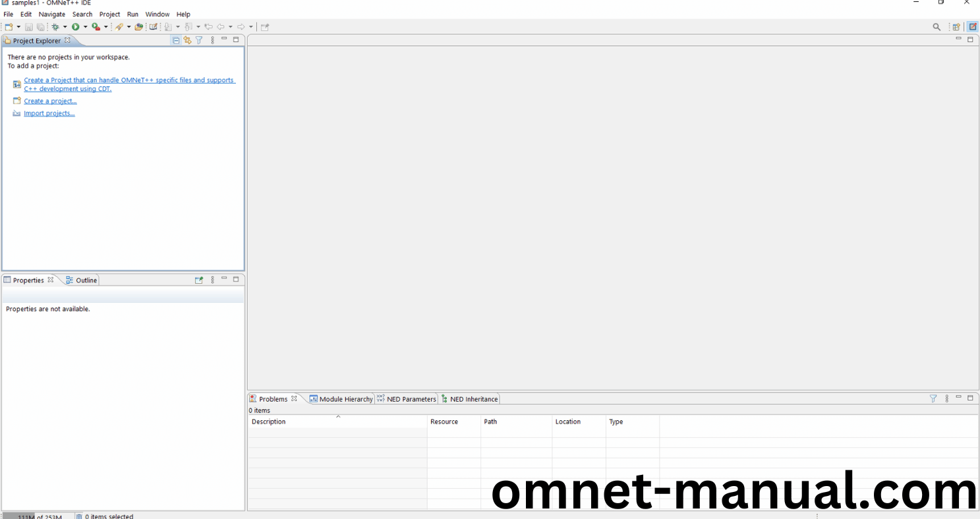Open the Search flashlight dropdown arrow

[129, 27]
